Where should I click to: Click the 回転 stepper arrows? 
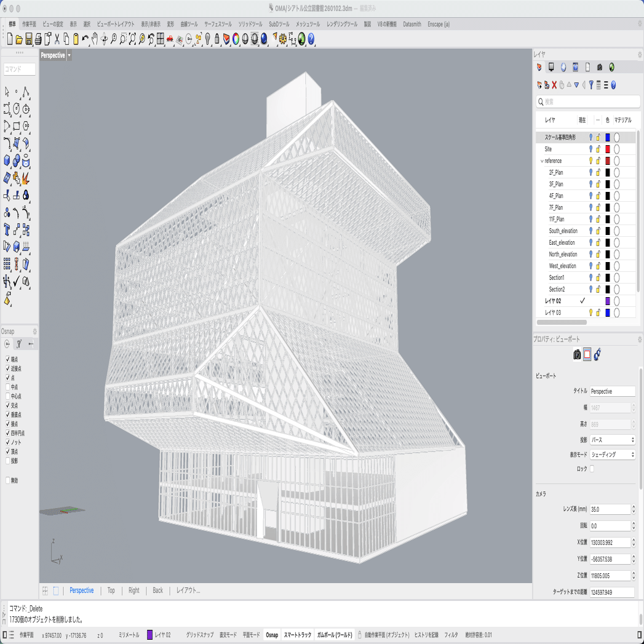(634, 526)
